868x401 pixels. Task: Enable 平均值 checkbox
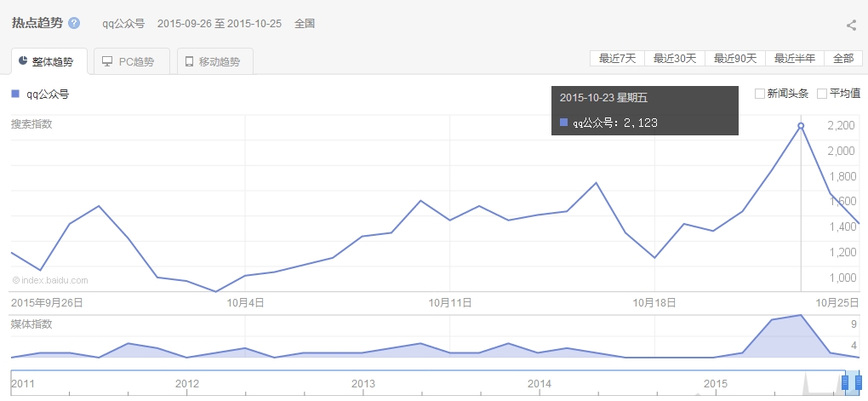tap(822, 94)
